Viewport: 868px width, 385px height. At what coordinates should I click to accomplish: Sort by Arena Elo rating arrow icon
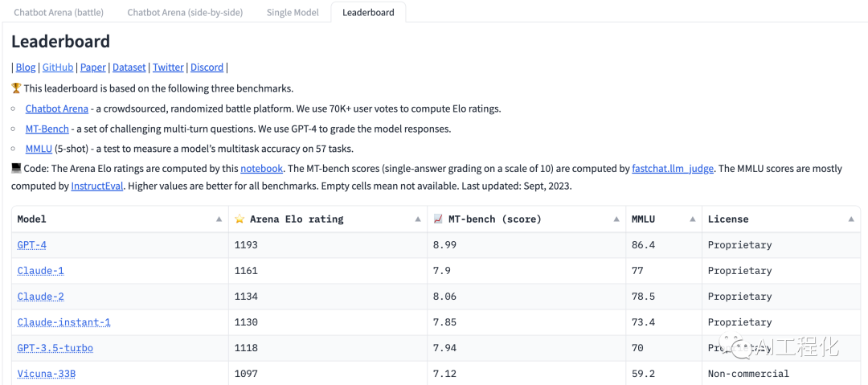417,219
